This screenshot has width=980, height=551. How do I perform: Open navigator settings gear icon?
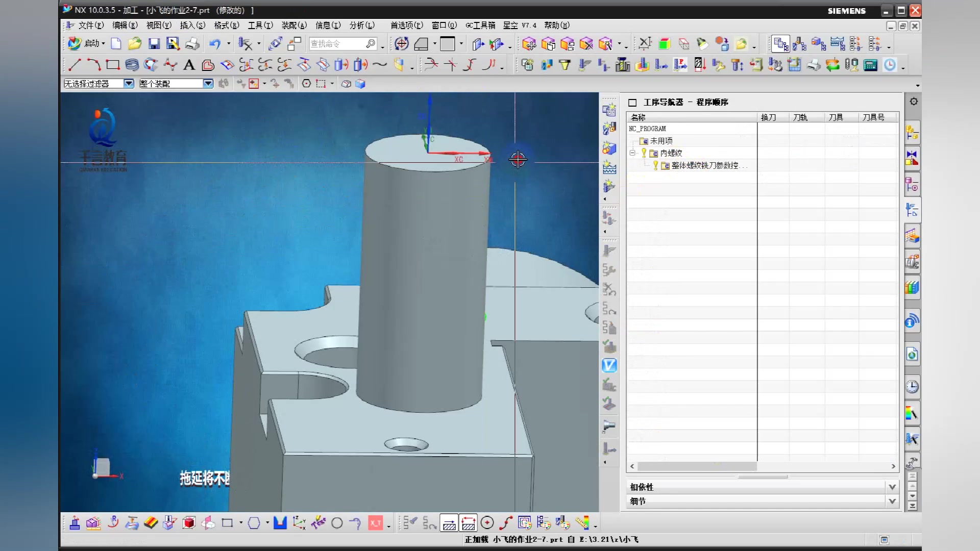pyautogui.click(x=914, y=102)
